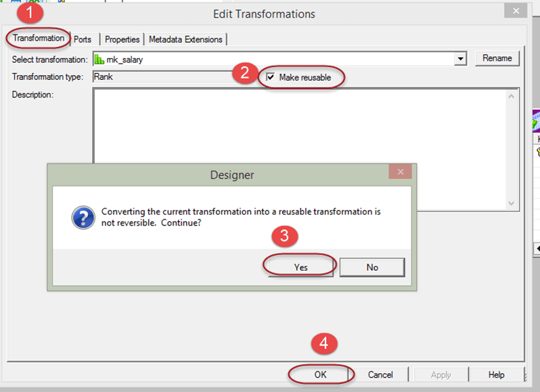540x392 pixels.
Task: Confirm with the Yes button
Action: point(300,267)
